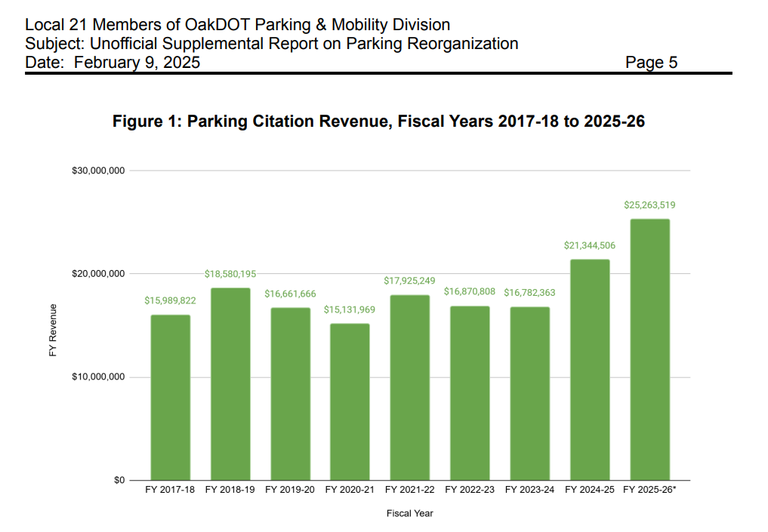
Task: Select the 'FY Revenue' vertical axis title
Action: tap(53, 330)
